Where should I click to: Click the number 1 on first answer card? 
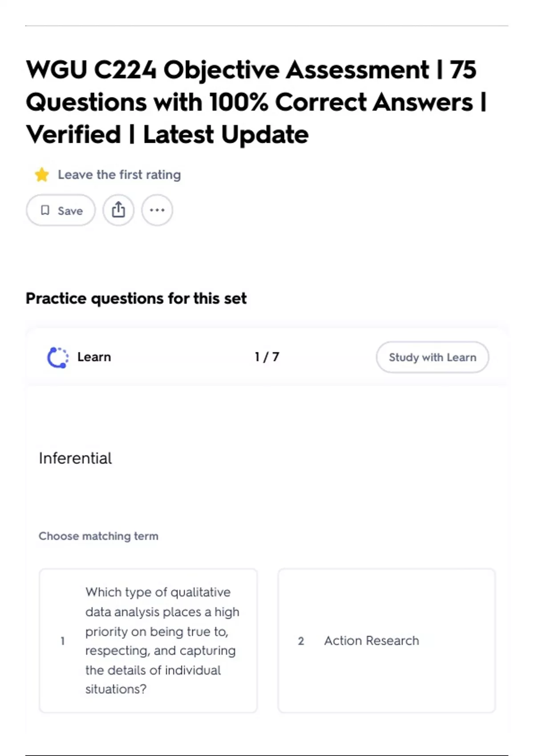tap(63, 641)
